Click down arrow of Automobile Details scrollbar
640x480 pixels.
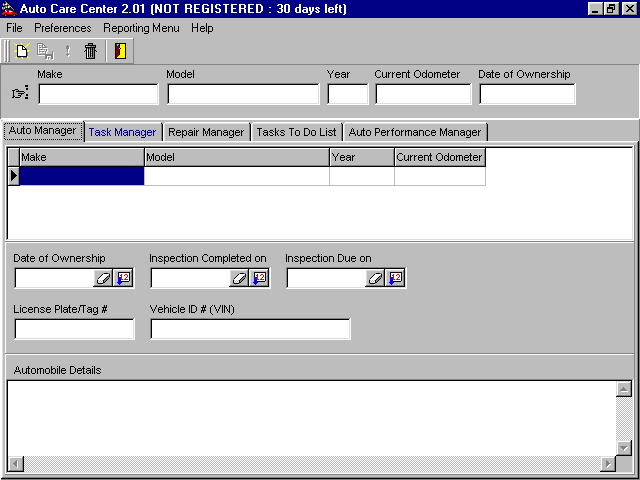[x=624, y=448]
